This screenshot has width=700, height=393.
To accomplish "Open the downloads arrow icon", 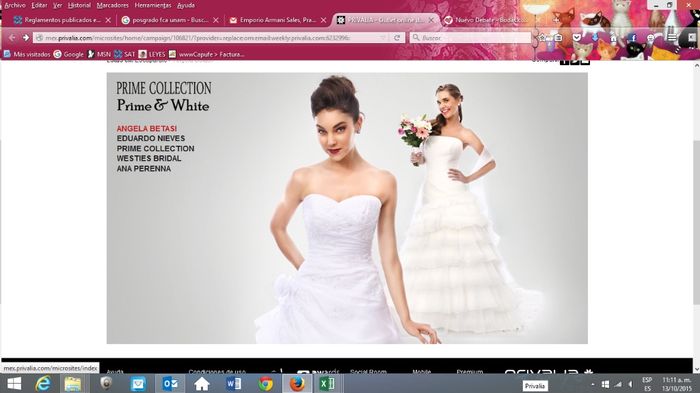I will pyautogui.click(x=595, y=38).
